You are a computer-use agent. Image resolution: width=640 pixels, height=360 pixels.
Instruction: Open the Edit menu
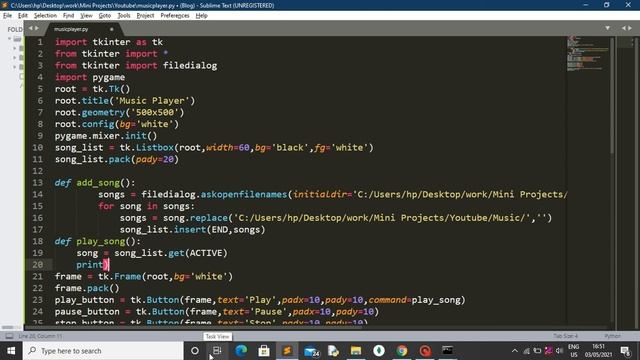coord(22,16)
